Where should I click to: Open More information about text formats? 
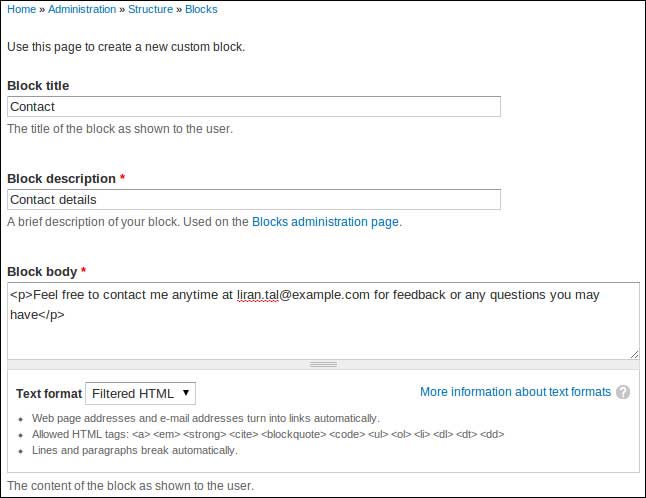515,392
